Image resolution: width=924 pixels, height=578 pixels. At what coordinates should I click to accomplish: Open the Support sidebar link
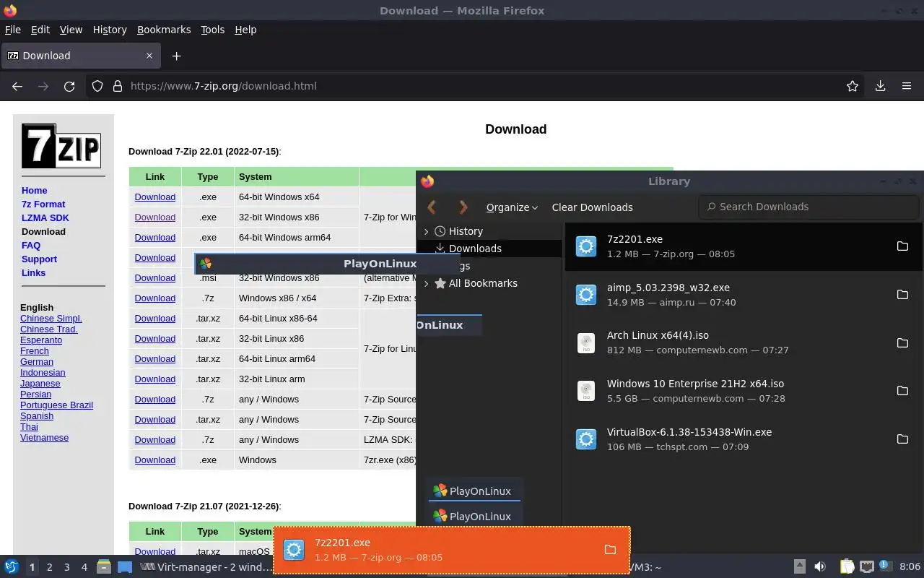39,259
